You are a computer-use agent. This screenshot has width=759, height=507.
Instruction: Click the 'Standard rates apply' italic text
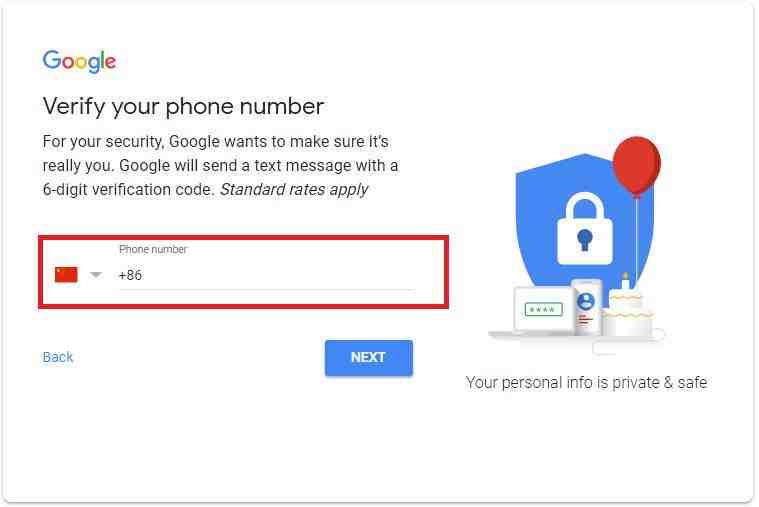(294, 189)
